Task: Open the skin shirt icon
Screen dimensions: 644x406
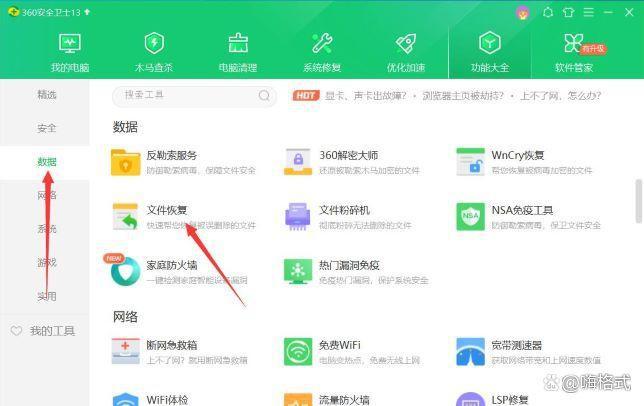Action: (568, 12)
